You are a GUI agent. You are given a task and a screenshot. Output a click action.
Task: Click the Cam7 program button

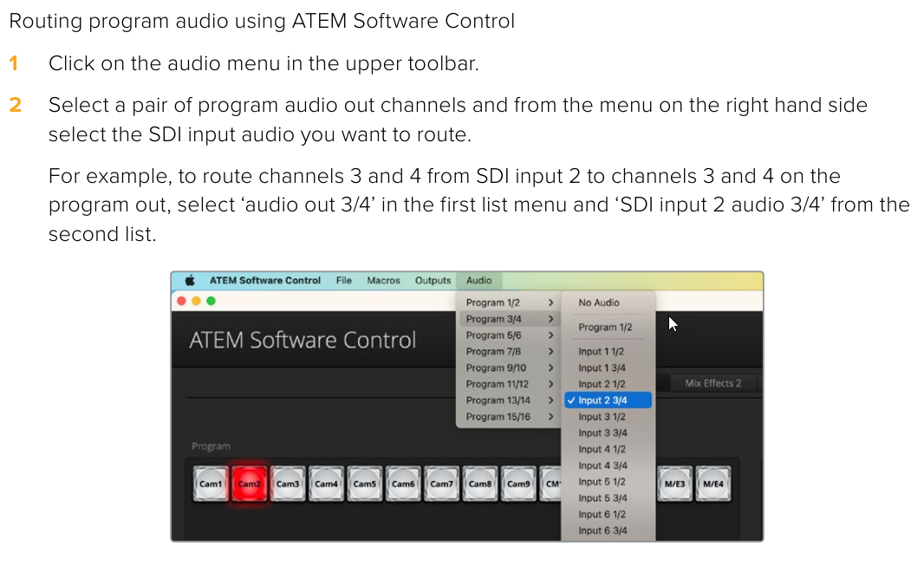pos(441,484)
